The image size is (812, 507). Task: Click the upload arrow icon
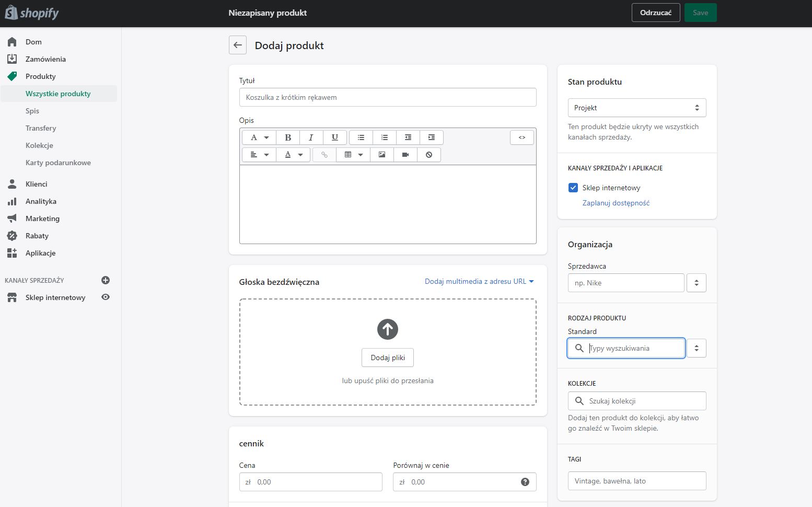tap(388, 329)
